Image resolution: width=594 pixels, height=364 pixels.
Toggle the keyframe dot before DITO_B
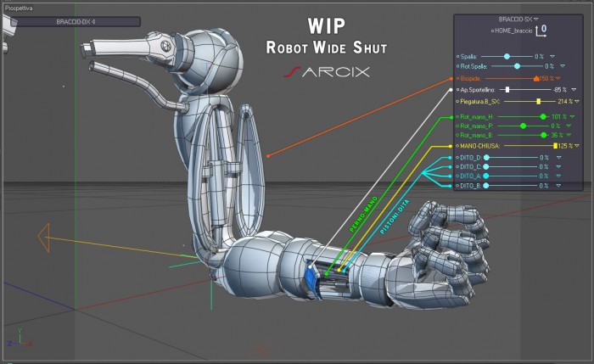(x=457, y=186)
